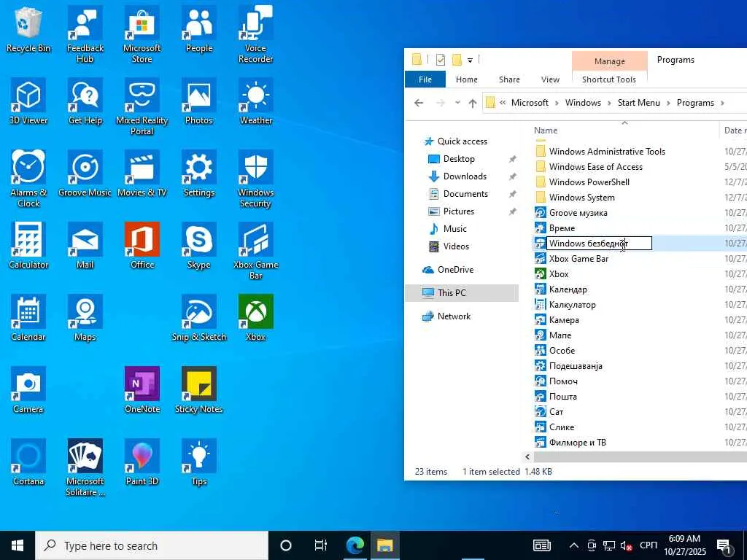Click the rename text box
The image size is (747, 560).
pos(599,244)
